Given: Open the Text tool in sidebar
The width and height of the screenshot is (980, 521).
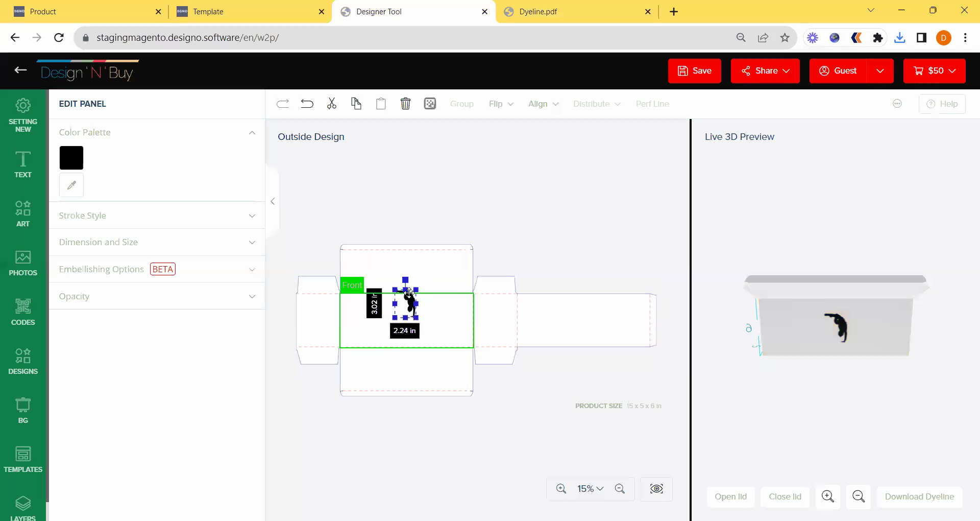Looking at the screenshot, I should 23,164.
